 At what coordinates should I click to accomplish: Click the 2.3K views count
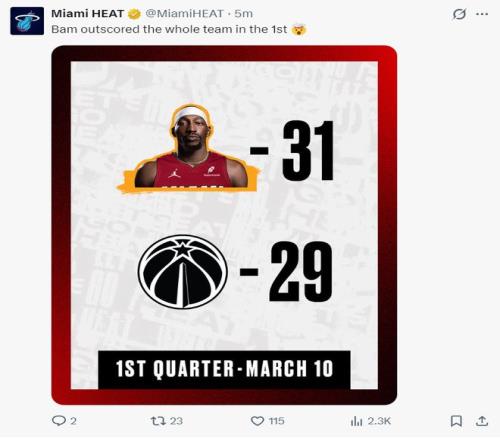[x=379, y=421]
